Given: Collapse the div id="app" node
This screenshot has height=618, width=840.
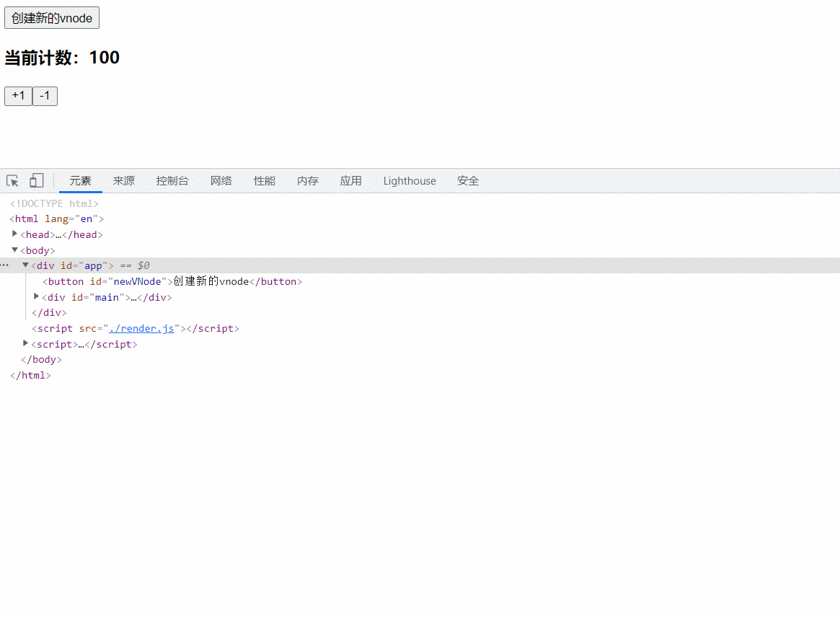Looking at the screenshot, I should click(x=26, y=265).
